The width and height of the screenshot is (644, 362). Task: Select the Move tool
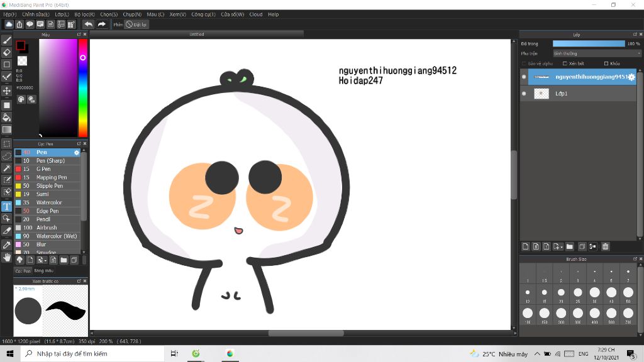(6, 90)
